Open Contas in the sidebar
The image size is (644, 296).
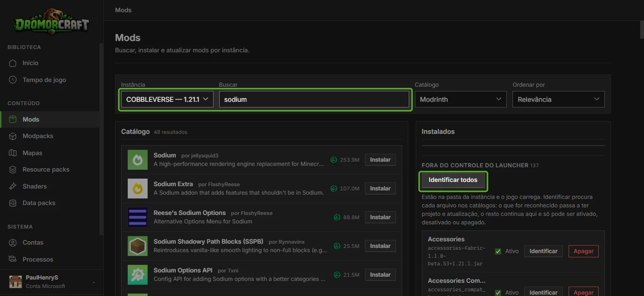tap(50, 242)
